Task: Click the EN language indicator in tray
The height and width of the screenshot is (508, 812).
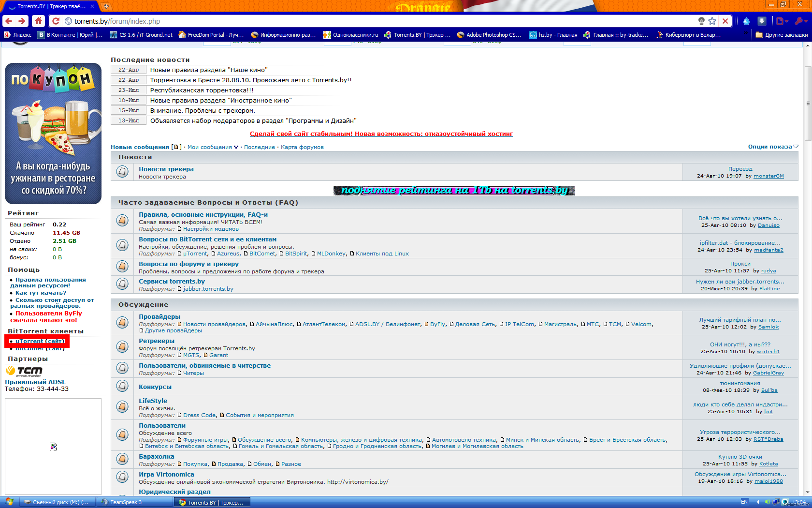Action: pyautogui.click(x=744, y=502)
